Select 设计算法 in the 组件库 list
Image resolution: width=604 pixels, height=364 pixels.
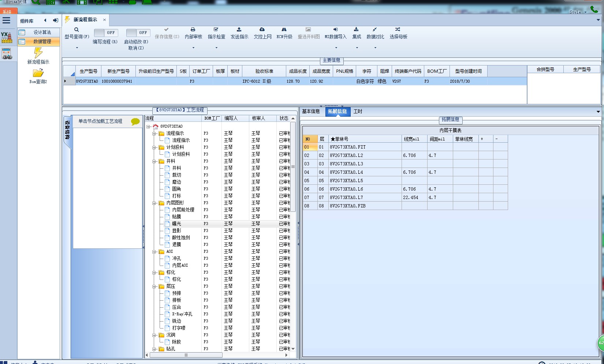(x=39, y=32)
